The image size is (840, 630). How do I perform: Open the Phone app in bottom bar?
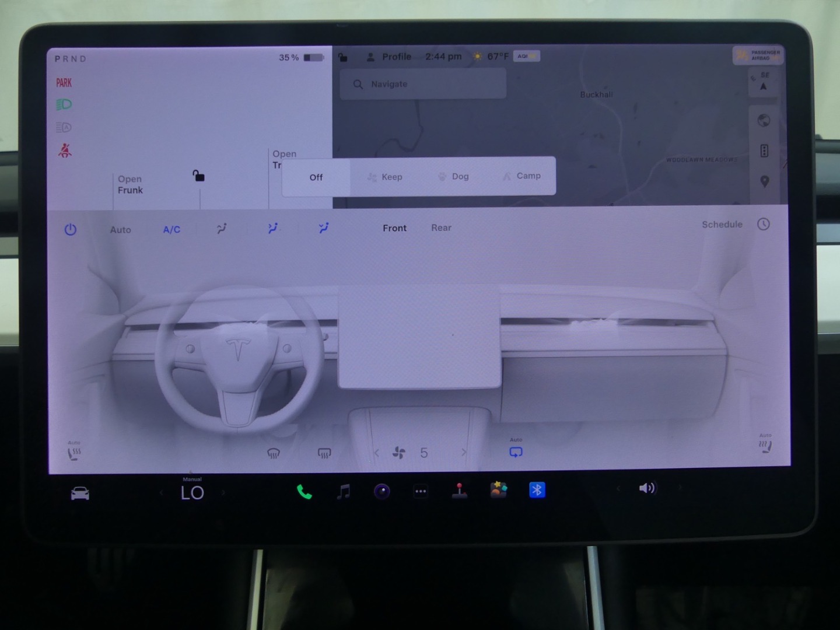304,492
